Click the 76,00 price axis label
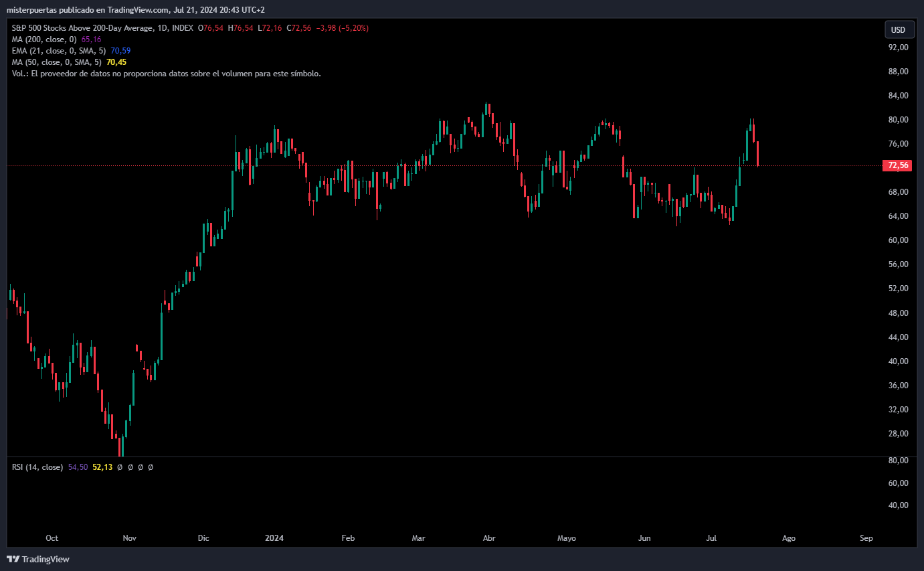Screen dimensions: 924x571 pos(898,144)
